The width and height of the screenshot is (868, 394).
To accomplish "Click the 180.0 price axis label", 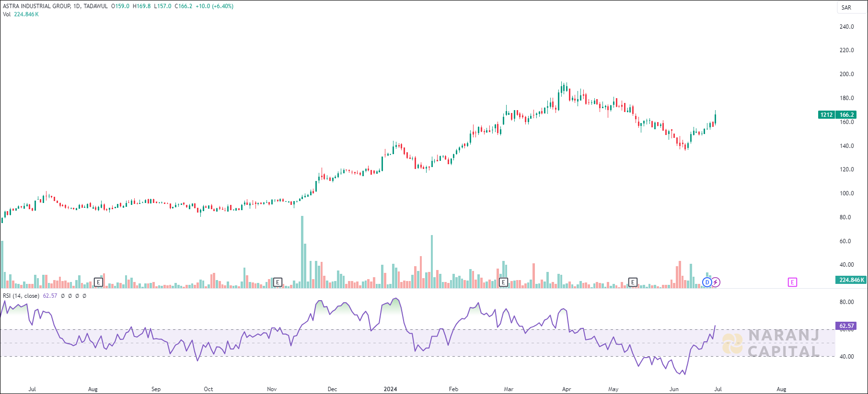I will pyautogui.click(x=846, y=98).
